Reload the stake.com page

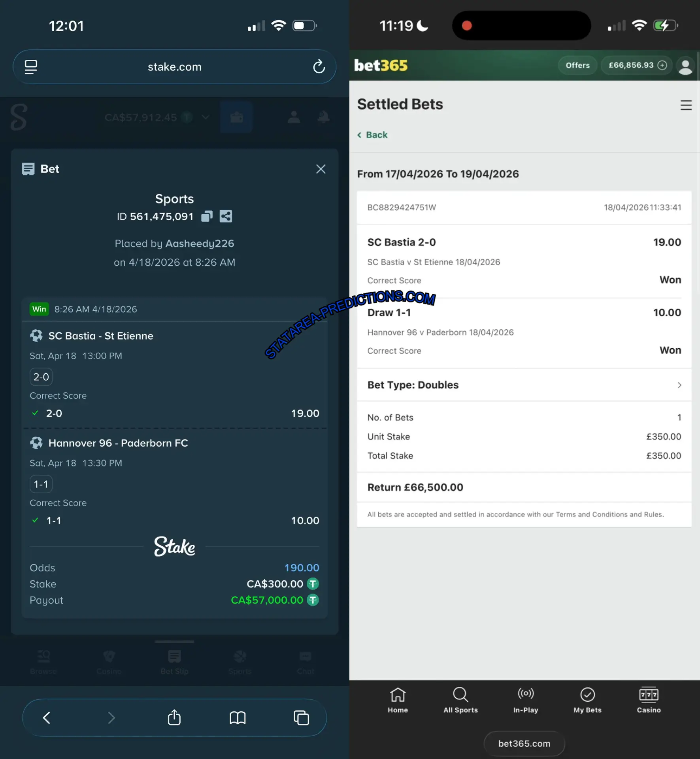point(319,66)
